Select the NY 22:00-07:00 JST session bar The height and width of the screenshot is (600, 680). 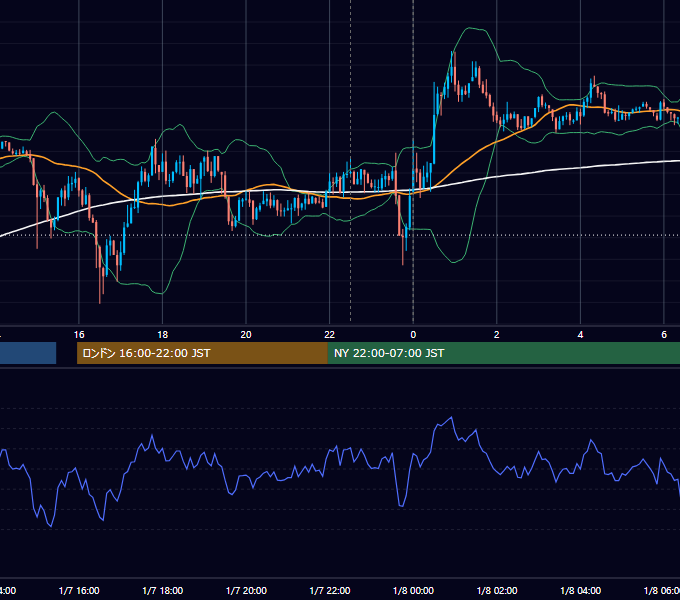[x=504, y=353]
